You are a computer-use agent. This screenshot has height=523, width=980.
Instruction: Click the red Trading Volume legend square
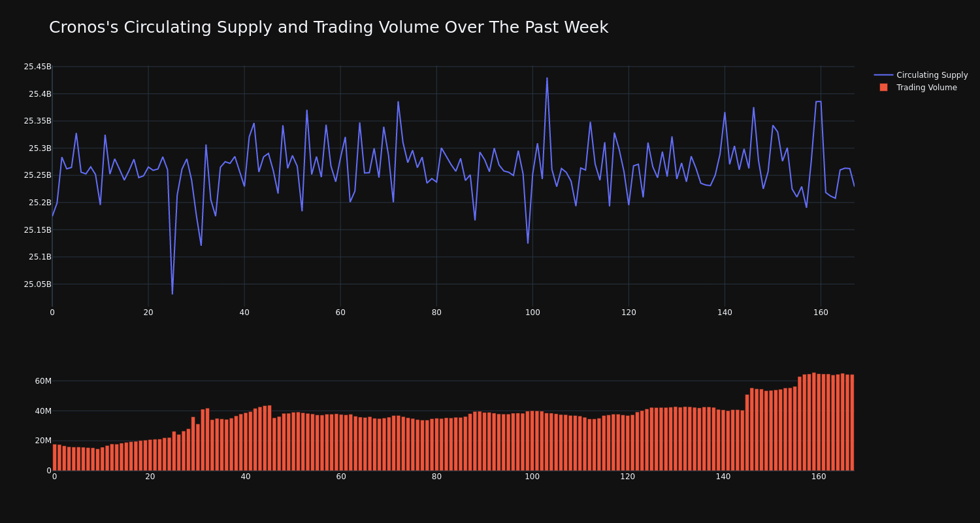tap(883, 87)
